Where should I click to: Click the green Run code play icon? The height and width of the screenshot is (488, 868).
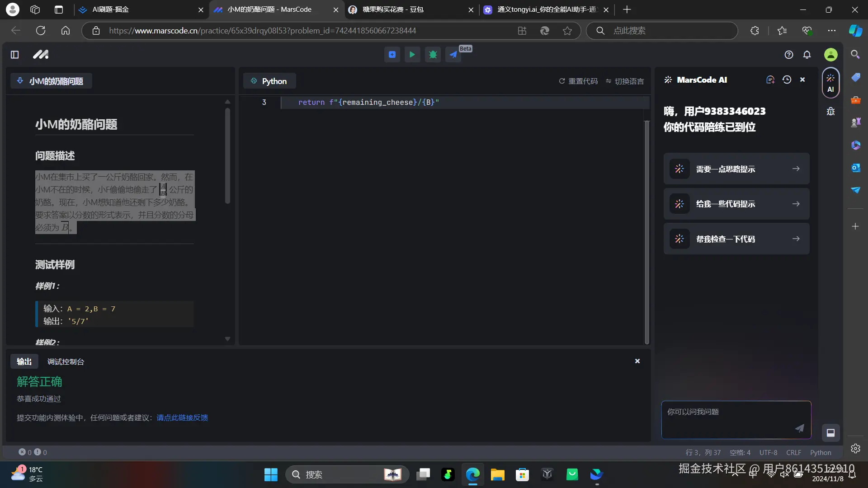coord(412,55)
